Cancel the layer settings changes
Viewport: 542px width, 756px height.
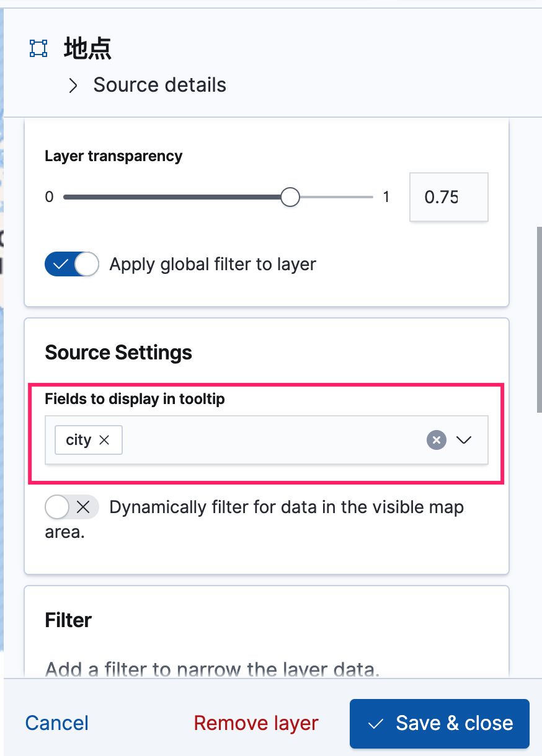[57, 723]
